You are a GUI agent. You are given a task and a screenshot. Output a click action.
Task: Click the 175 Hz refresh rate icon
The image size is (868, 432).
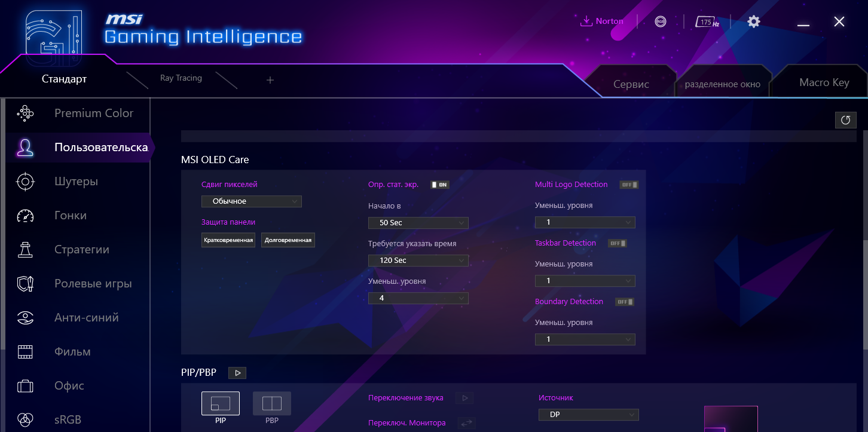[707, 22]
